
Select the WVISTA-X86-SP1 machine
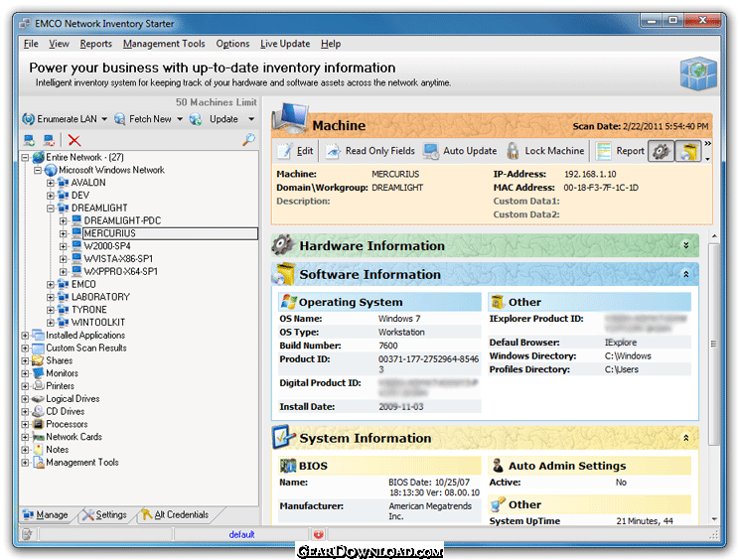pyautogui.click(x=118, y=258)
